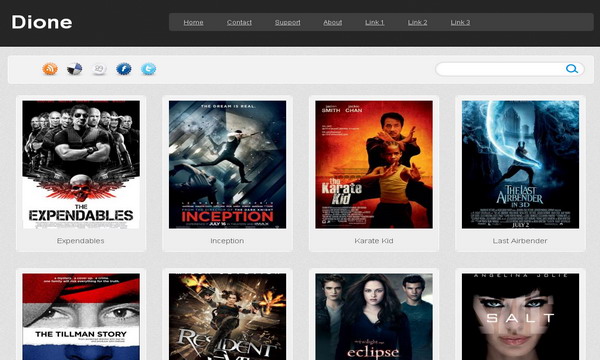
Task: Open the Last Airbender movie poster
Action: pyautogui.click(x=520, y=165)
